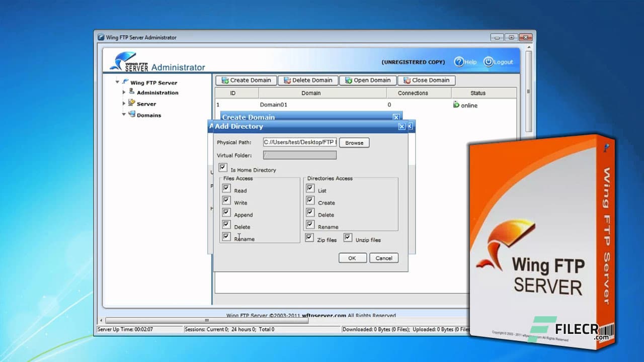Click the Help question-mark icon
Viewport: 644px width, 362px height.
459,61
